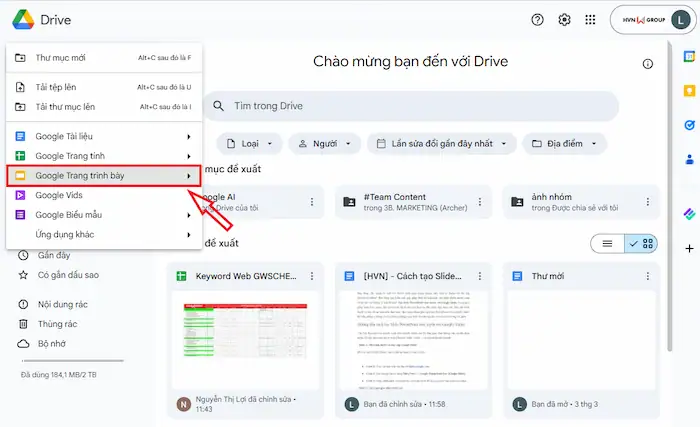Switch to list layout view
Image resolution: width=700 pixels, height=427 pixels.
(x=606, y=243)
